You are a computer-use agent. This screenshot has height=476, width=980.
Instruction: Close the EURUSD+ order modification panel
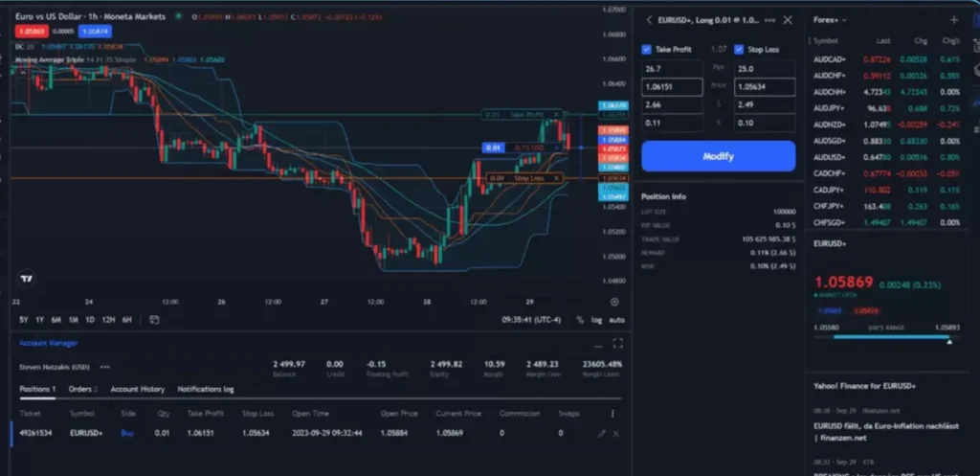click(788, 20)
